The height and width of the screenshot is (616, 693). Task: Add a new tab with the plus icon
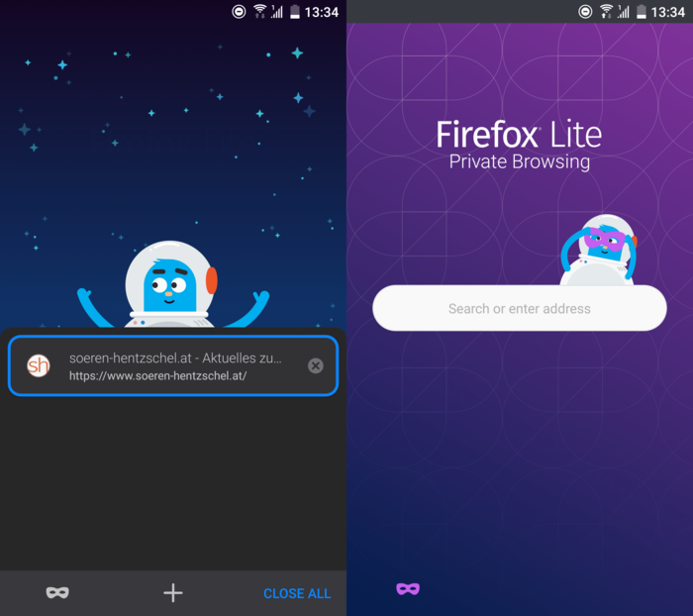173,593
